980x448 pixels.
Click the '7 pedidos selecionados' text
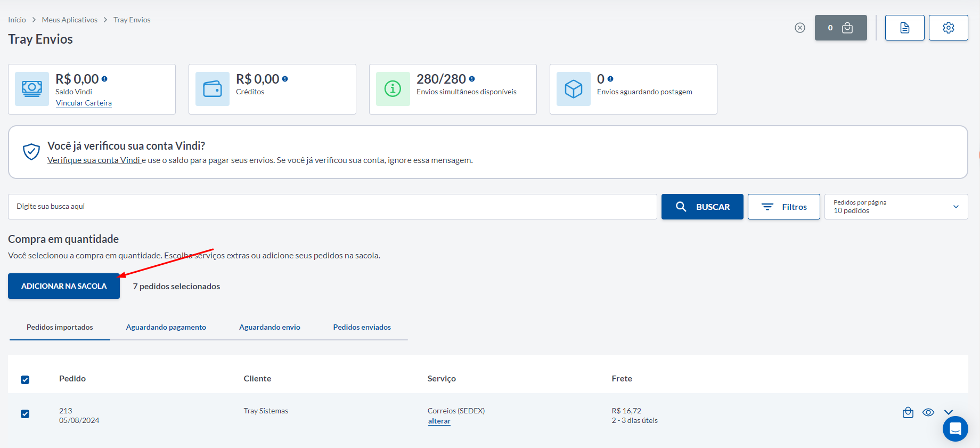pos(176,286)
